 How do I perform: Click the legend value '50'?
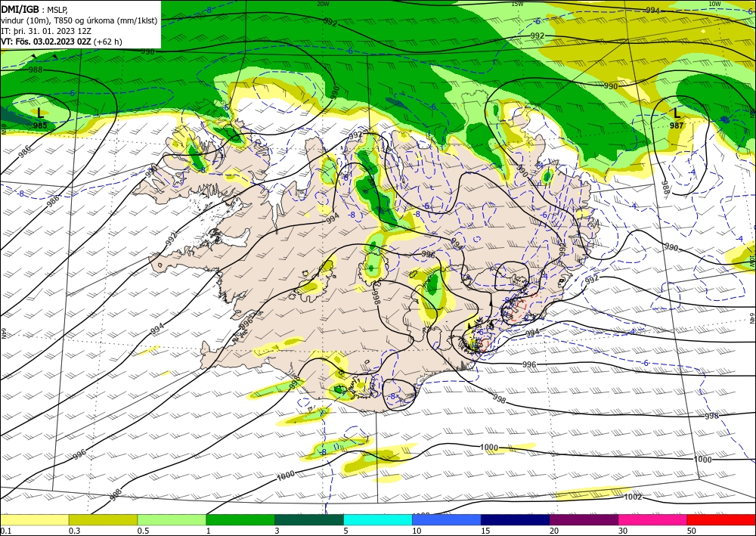(692, 531)
